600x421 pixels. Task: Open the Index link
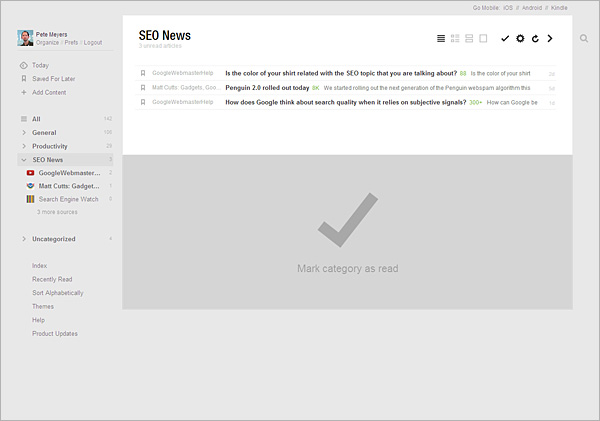39,266
